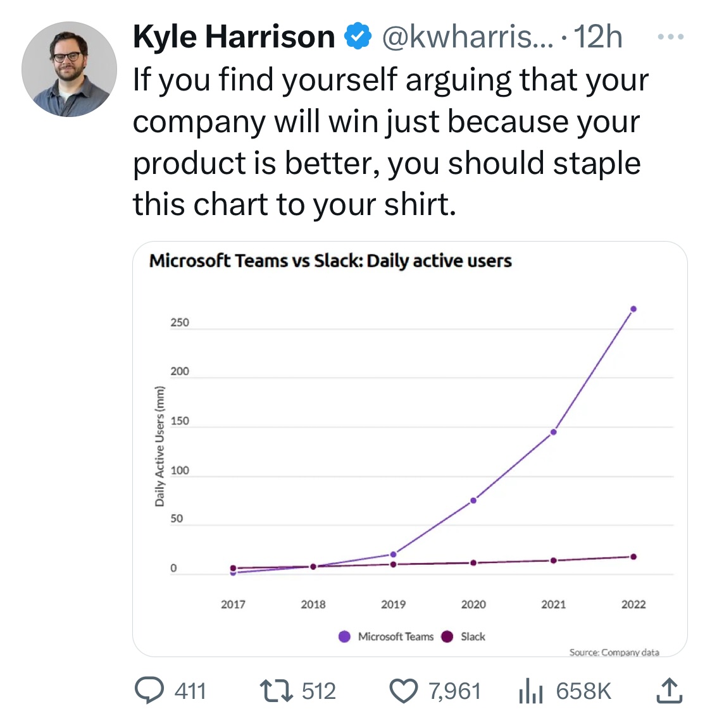705x728 pixels.
Task: Click the tweet body text
Action: click(x=390, y=142)
